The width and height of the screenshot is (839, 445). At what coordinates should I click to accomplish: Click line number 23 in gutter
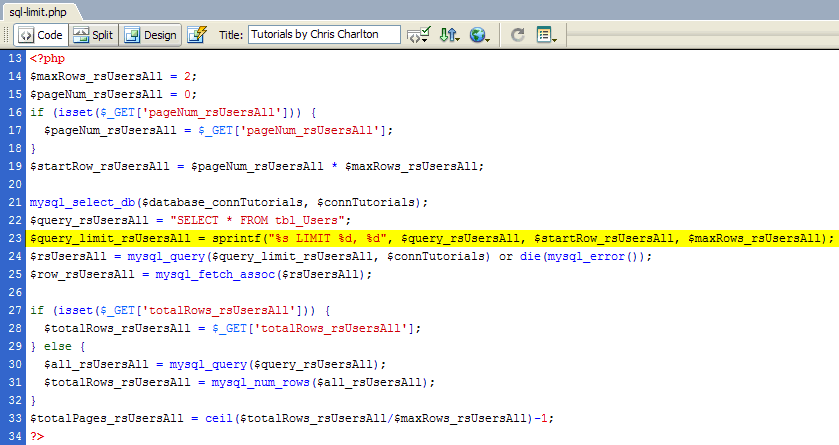[x=14, y=238]
